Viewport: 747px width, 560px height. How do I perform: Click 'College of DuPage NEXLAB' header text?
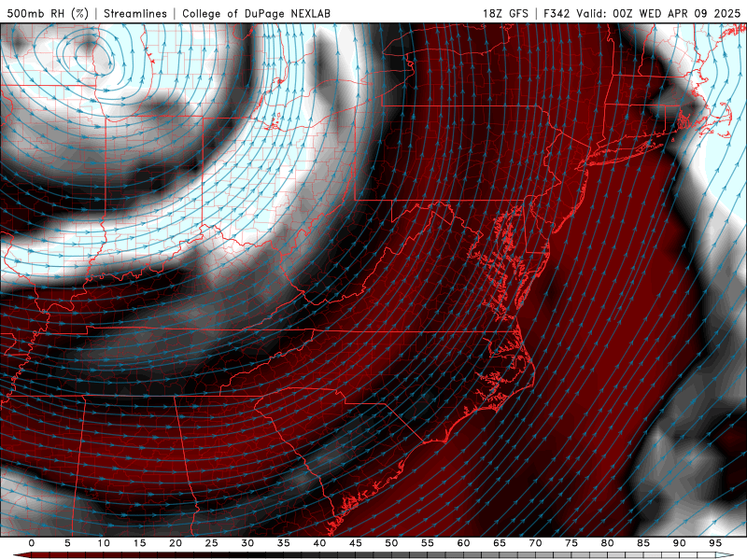(x=256, y=13)
